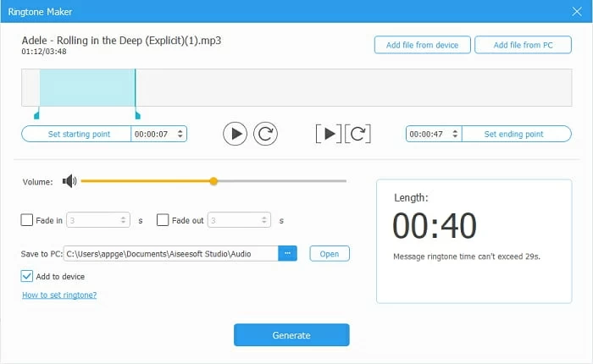The image size is (593, 364).
Task: Play the selected segment with bracketed play icon
Action: pyautogui.click(x=329, y=133)
